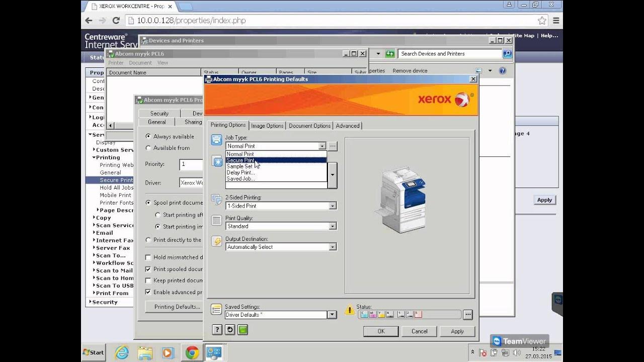The width and height of the screenshot is (644, 362).
Task: Expand Workflow Scanning sidebar node
Action: pyautogui.click(x=94, y=263)
